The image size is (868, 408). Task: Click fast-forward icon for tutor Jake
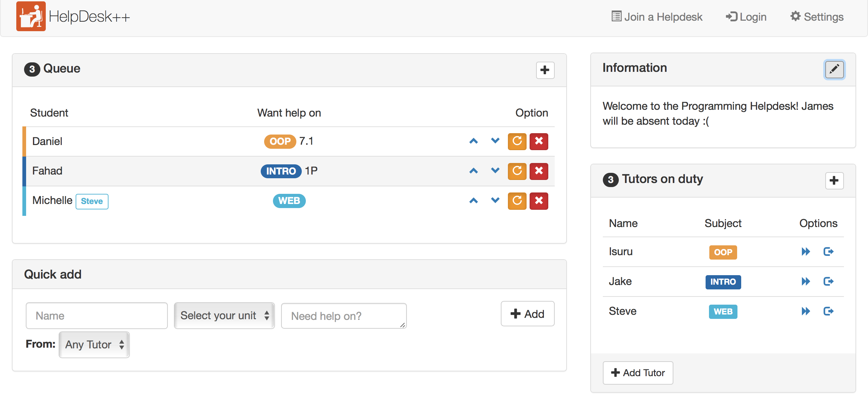coord(806,282)
